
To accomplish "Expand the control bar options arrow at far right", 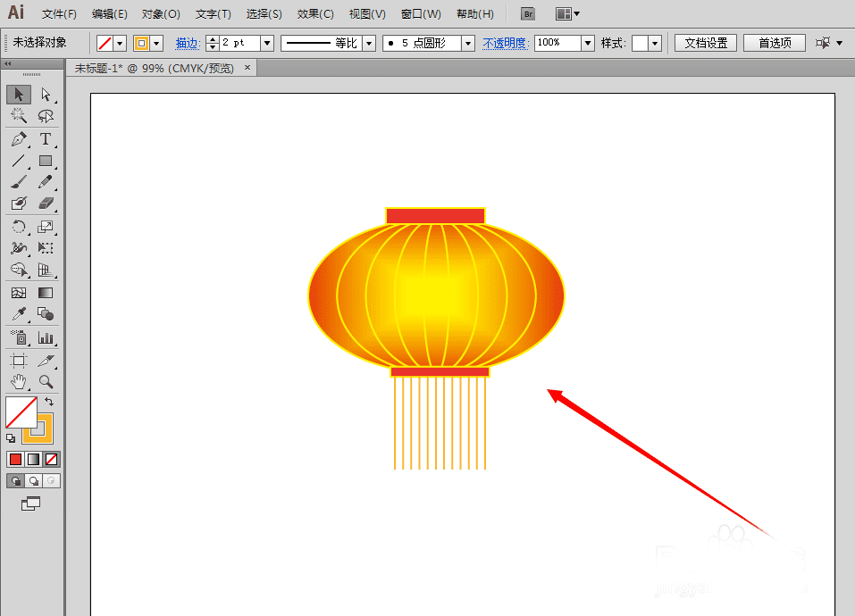I will (839, 43).
